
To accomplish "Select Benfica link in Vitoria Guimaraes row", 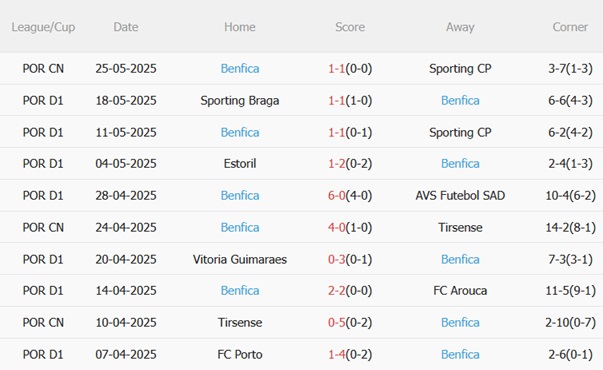I will coord(460,259).
